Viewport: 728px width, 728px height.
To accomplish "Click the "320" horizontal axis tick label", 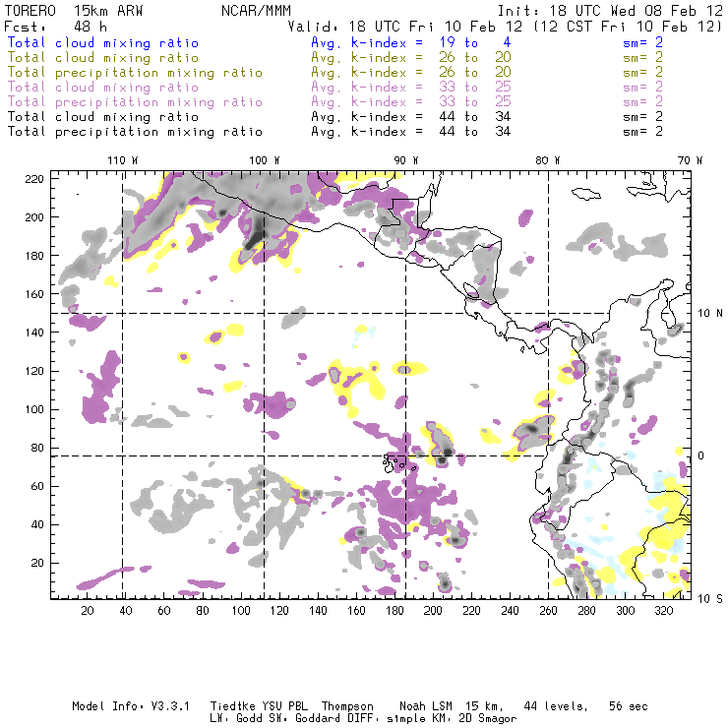I will 663,611.
